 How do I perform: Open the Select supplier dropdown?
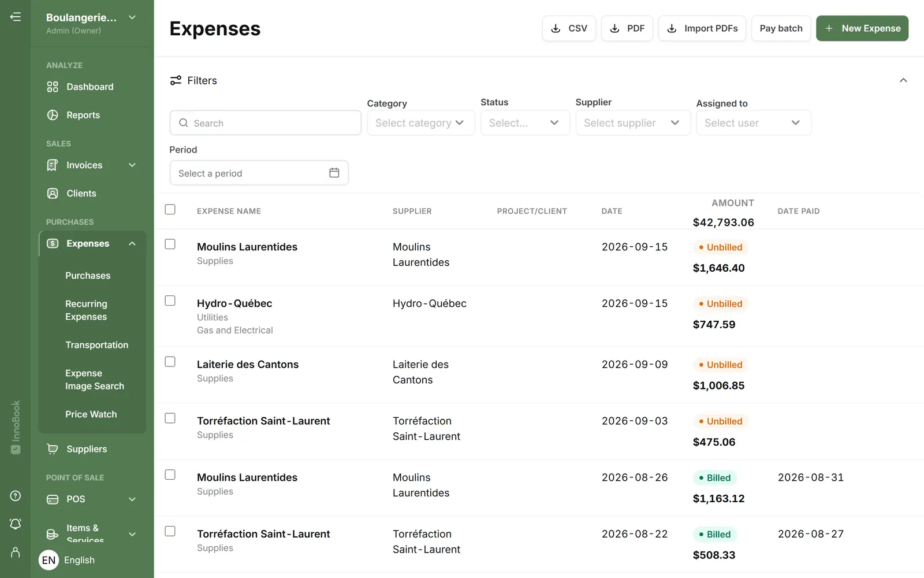(x=633, y=123)
